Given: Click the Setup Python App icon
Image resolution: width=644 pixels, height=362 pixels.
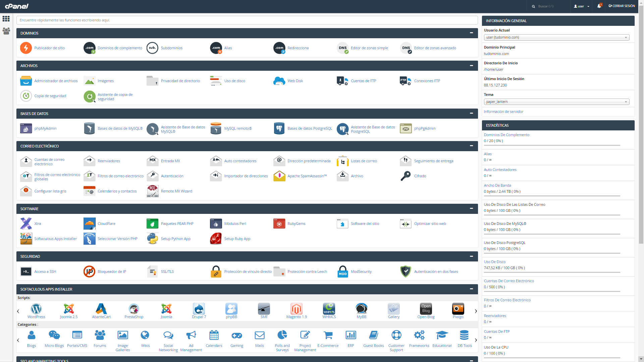Looking at the screenshot, I should 152,239.
